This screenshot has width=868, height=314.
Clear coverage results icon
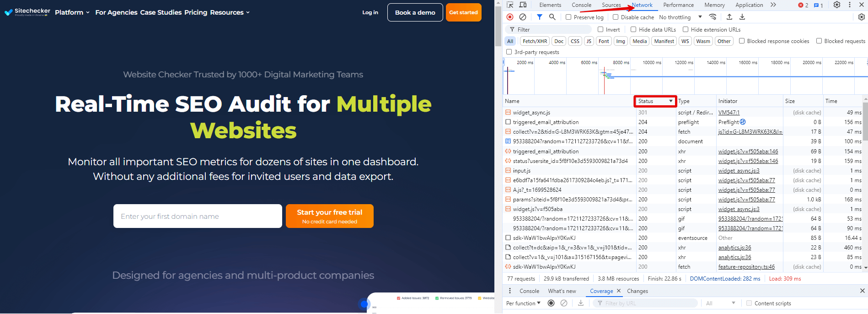[564, 303]
